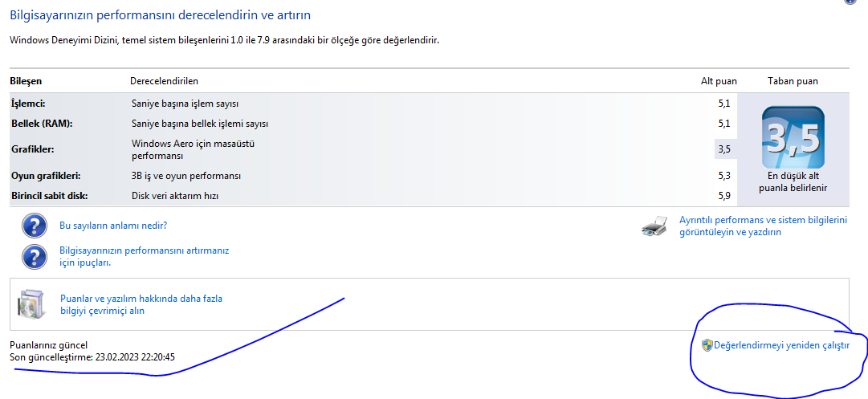Open 'Bilgisayarınızın performansını artırmanız için ipuçları' link
The height and width of the screenshot is (399, 868).
tap(144, 257)
